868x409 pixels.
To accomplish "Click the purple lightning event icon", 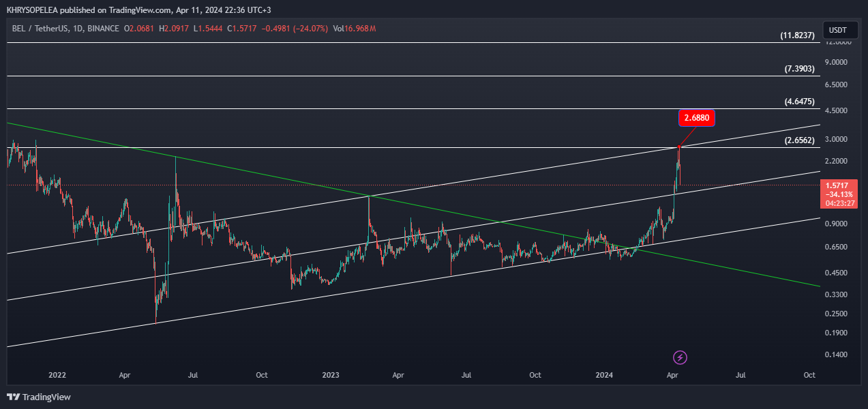I will click(x=680, y=357).
